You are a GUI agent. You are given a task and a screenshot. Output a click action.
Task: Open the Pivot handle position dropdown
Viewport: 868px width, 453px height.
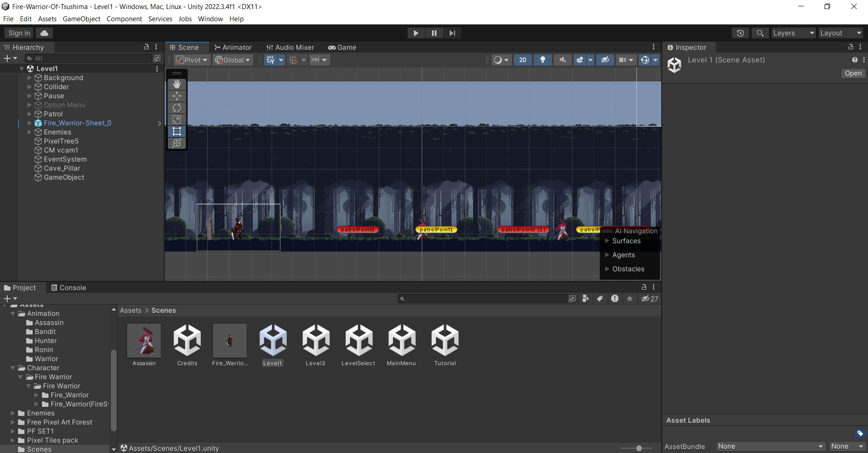coord(192,60)
